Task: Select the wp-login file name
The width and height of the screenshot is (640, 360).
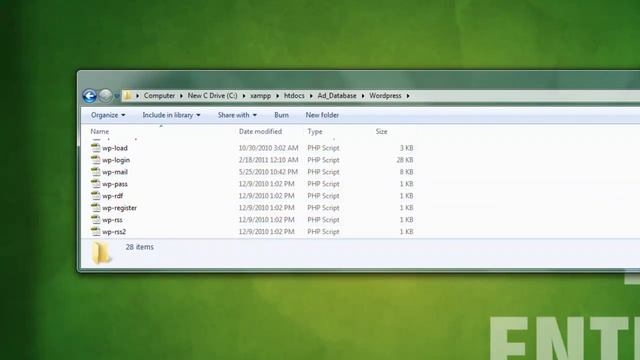Action: (x=116, y=160)
